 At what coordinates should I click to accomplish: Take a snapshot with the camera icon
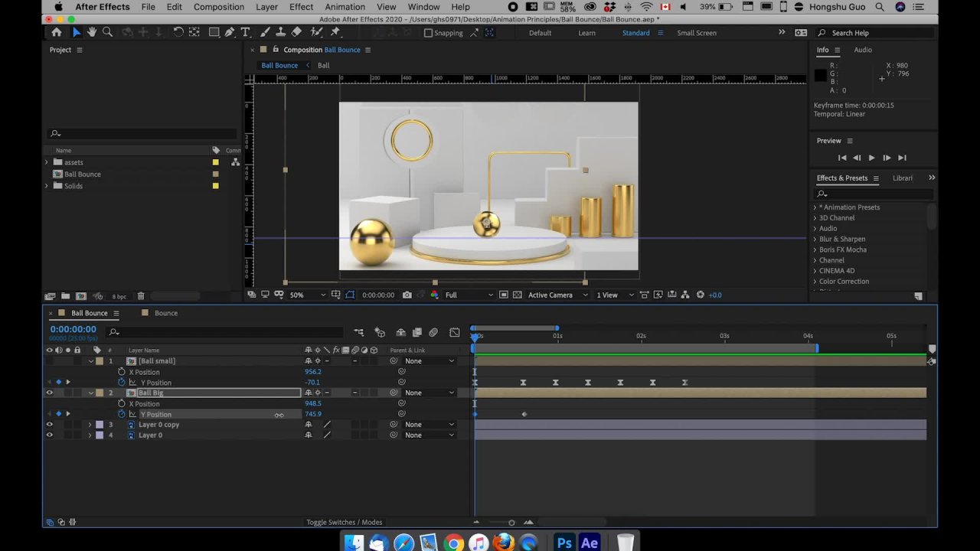pos(407,295)
